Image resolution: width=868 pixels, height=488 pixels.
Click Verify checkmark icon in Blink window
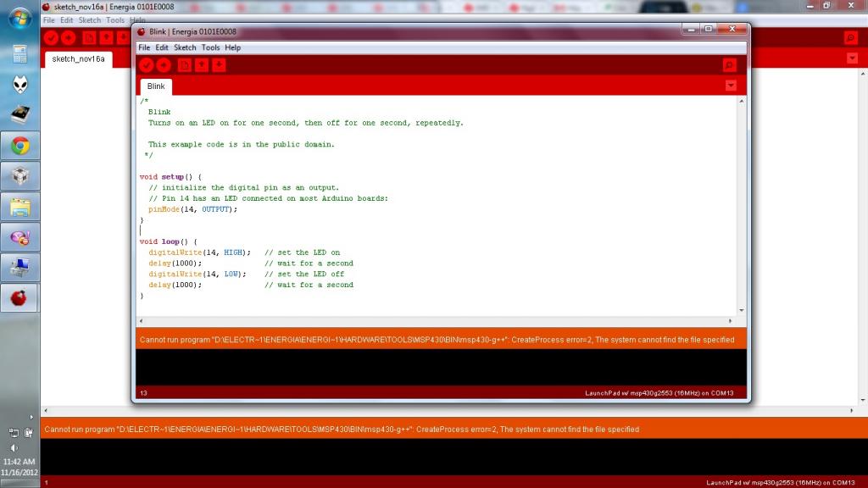click(x=146, y=65)
